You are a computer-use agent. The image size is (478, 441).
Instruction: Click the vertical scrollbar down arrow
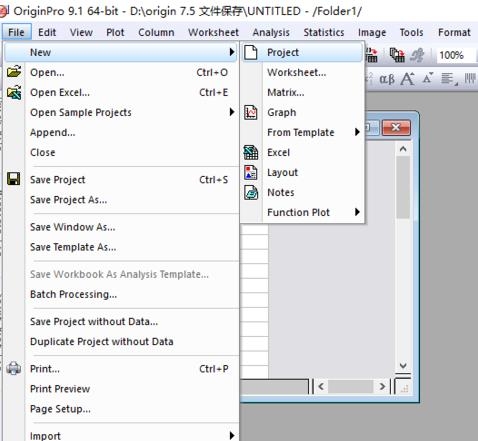[403, 366]
